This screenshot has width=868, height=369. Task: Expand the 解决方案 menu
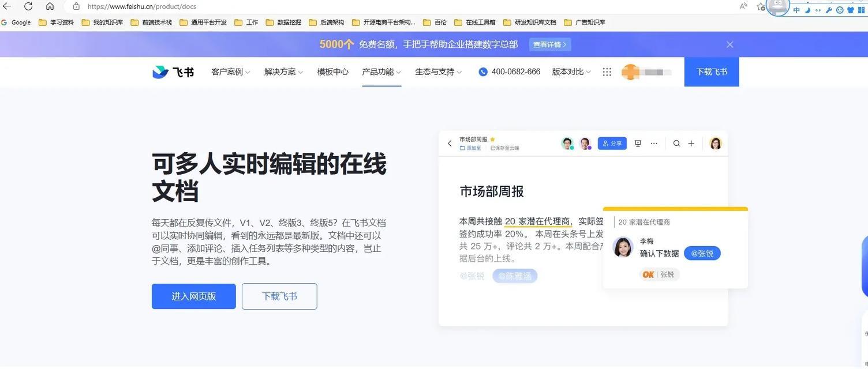coord(283,72)
